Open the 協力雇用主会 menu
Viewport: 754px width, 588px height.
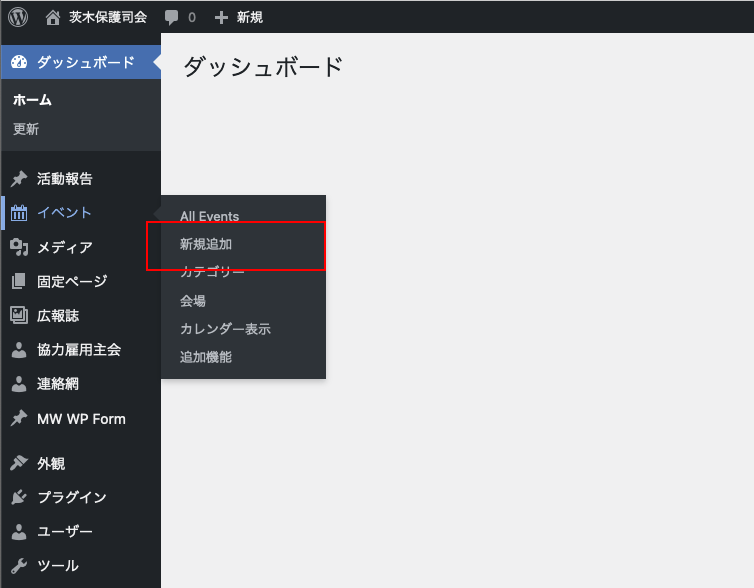[x=81, y=350]
